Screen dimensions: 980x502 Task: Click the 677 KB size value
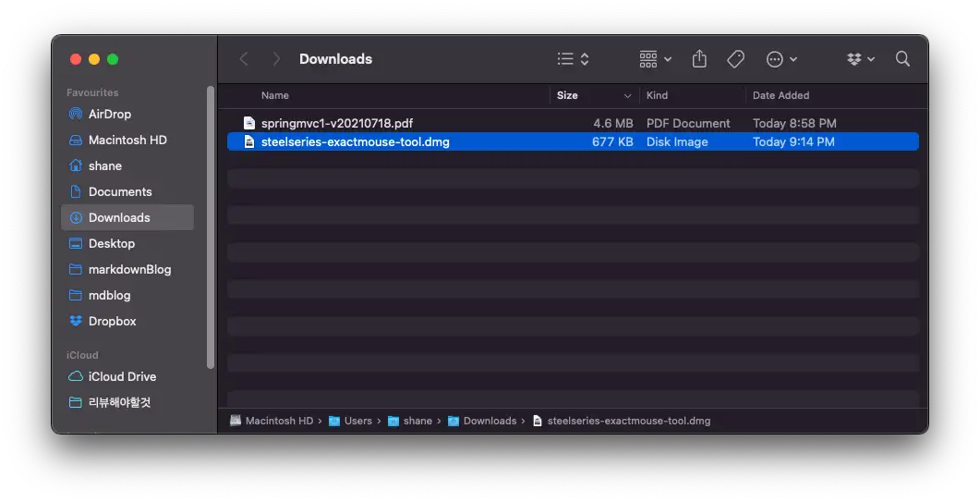pyautogui.click(x=612, y=141)
